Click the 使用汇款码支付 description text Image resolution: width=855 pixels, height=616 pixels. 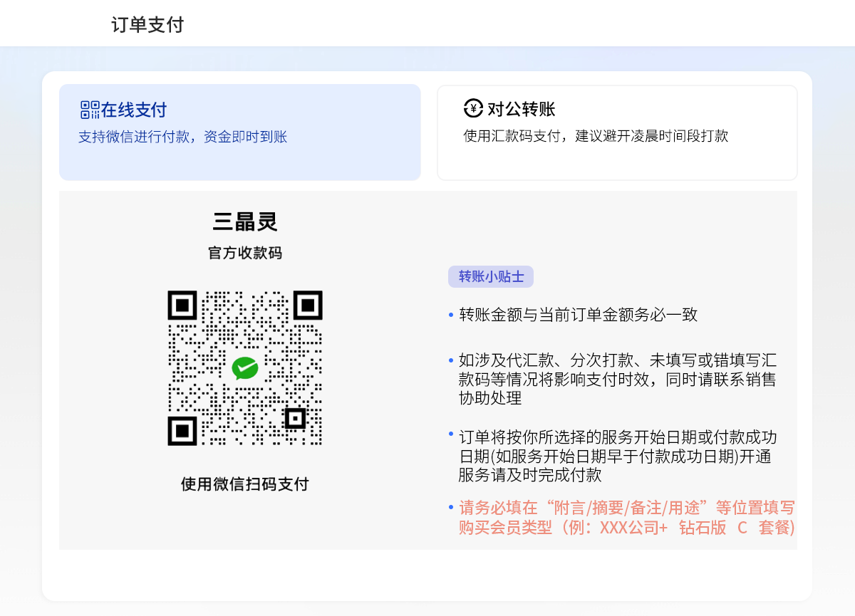click(x=596, y=135)
